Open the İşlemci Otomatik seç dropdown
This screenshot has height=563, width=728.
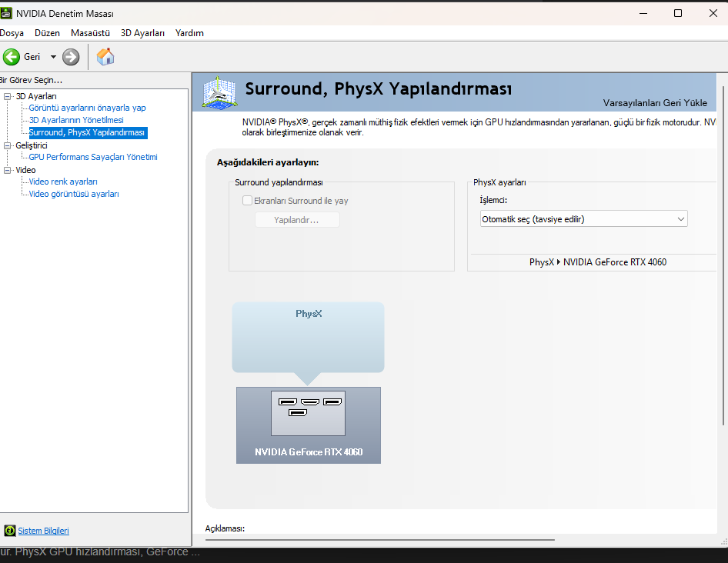[x=583, y=219]
